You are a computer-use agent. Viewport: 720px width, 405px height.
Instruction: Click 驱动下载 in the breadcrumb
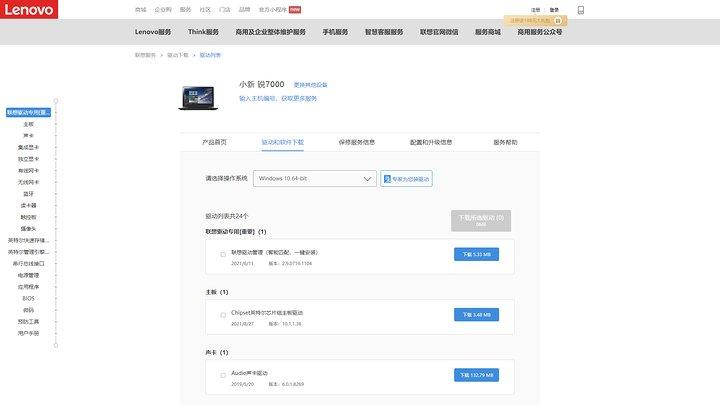[178, 55]
